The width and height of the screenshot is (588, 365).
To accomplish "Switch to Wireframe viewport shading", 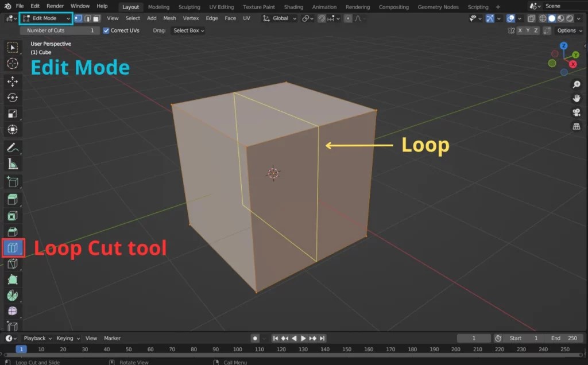I will (x=543, y=18).
